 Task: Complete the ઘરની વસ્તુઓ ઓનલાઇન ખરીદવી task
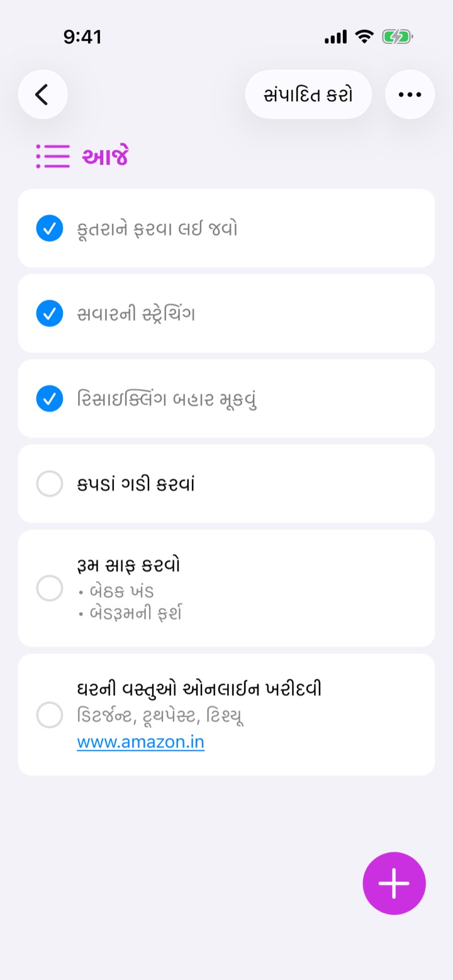[x=50, y=715]
